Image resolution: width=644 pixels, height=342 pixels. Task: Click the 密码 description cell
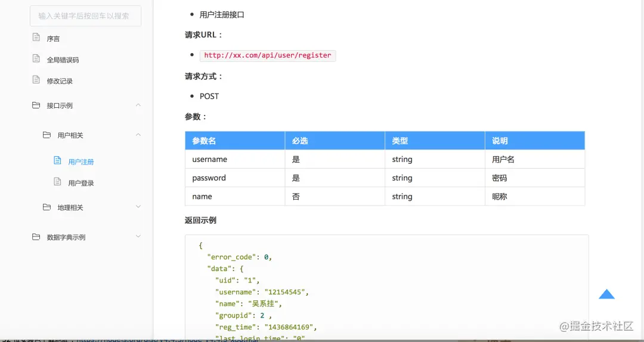point(535,178)
